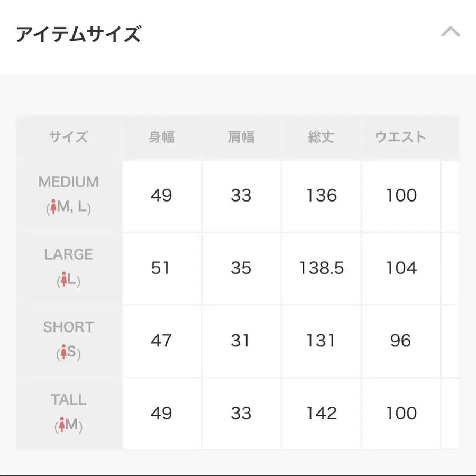Select the LARGE size row label
This screenshot has height=476, width=476.
69,254
